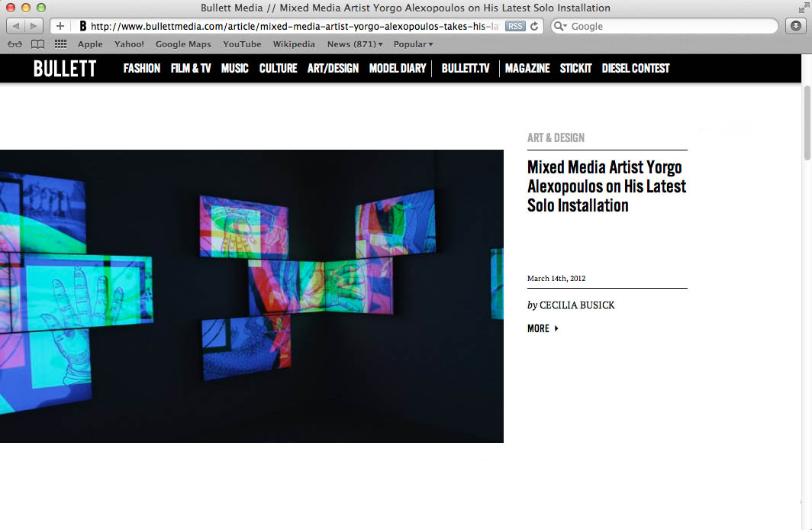Click the vertical scrollbar thumb

807,123
